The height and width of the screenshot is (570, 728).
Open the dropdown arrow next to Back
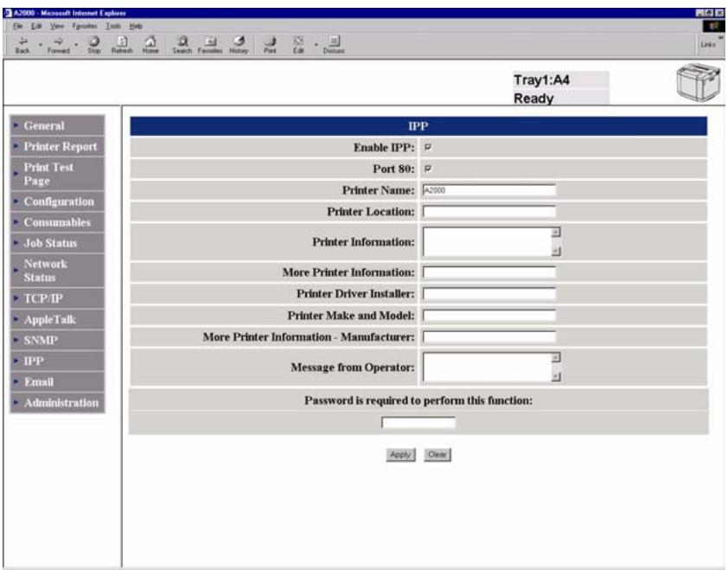[41, 45]
